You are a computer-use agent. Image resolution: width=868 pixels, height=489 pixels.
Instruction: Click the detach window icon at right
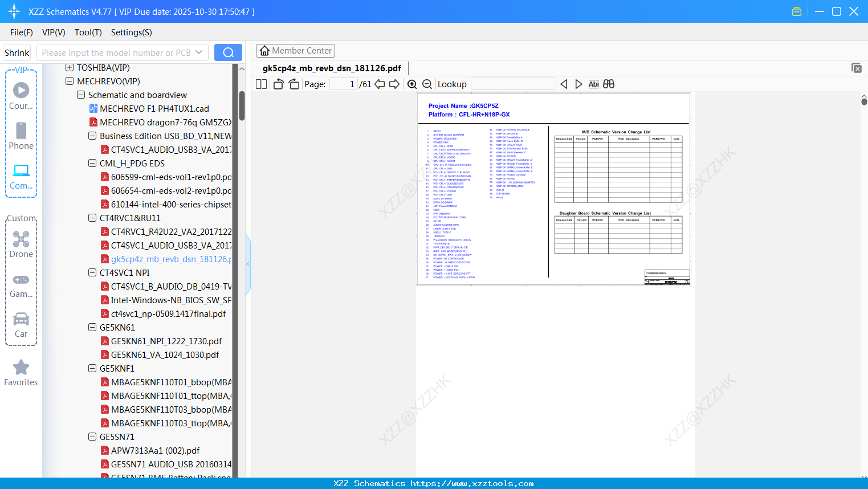pyautogui.click(x=857, y=68)
